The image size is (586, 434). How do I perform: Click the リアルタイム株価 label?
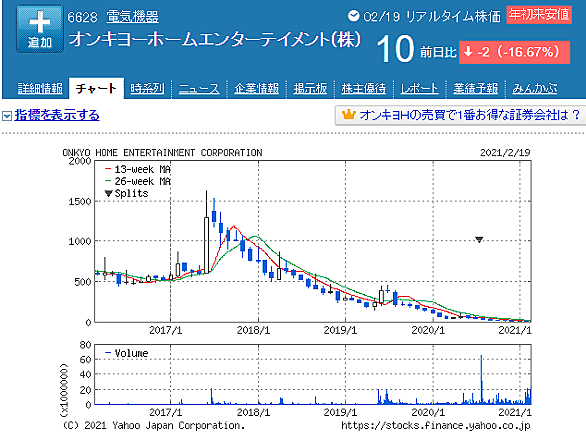pos(453,16)
